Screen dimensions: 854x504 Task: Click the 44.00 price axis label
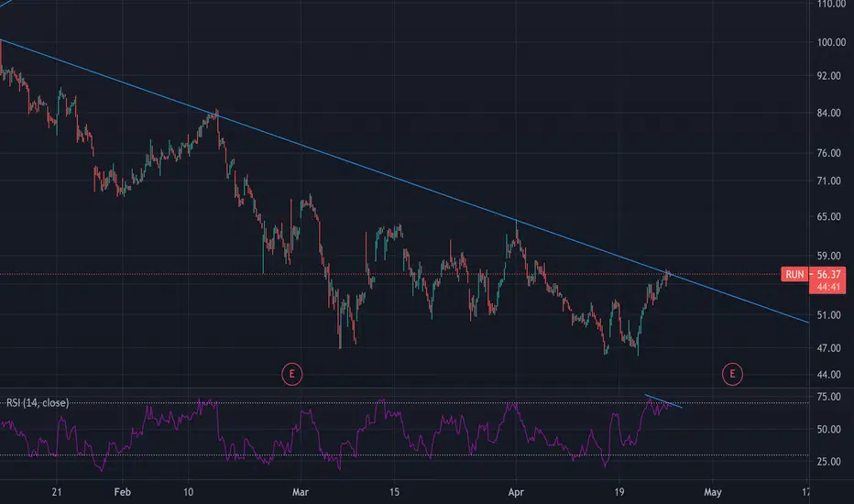829,374
